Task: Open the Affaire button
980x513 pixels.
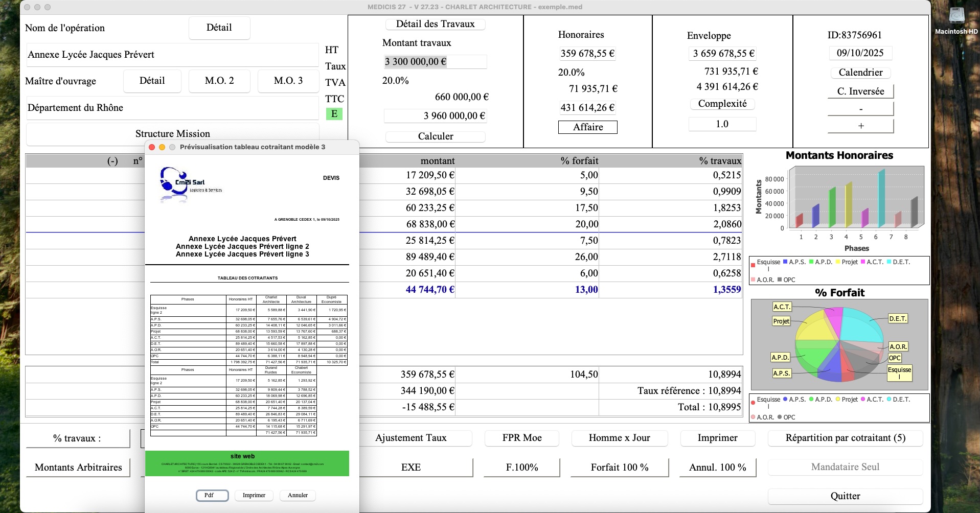Action: click(588, 127)
